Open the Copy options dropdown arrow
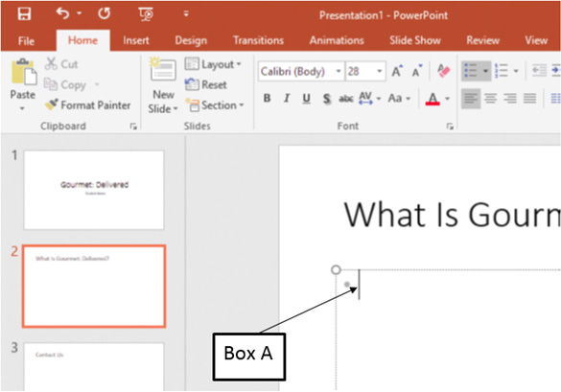This screenshot has height=392, width=561. pos(97,84)
